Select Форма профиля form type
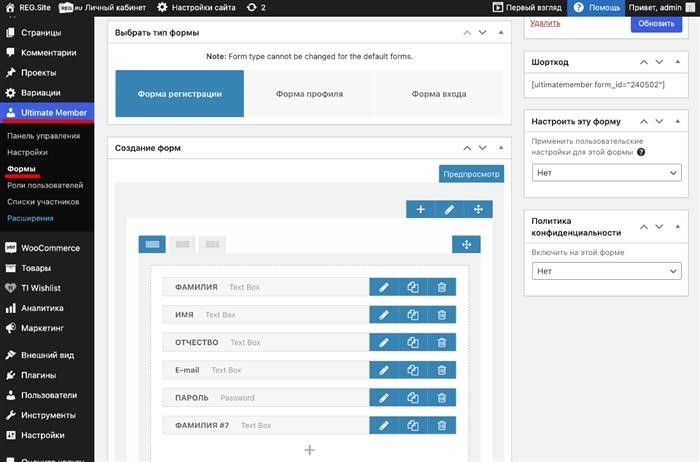This screenshot has height=462, width=700. point(309,94)
